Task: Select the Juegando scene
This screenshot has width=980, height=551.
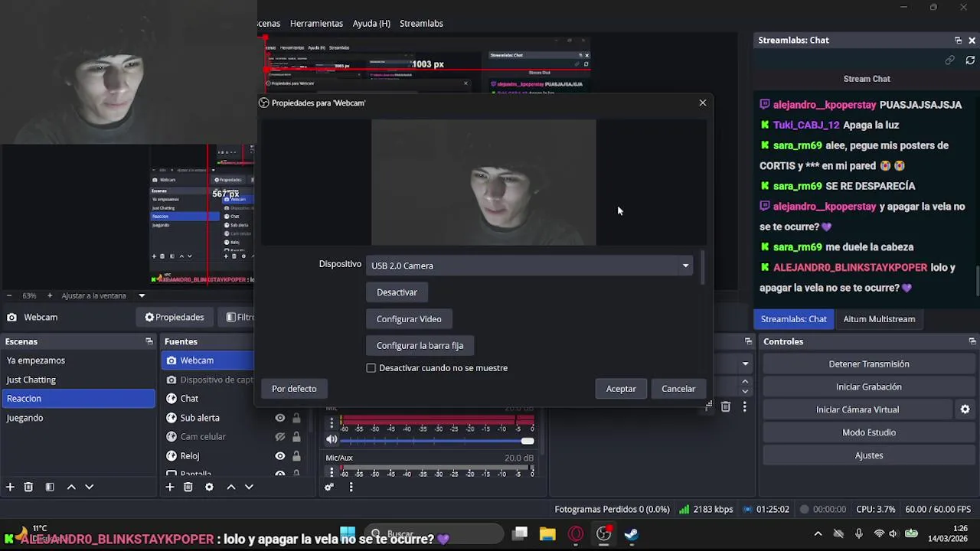Action: pos(79,418)
